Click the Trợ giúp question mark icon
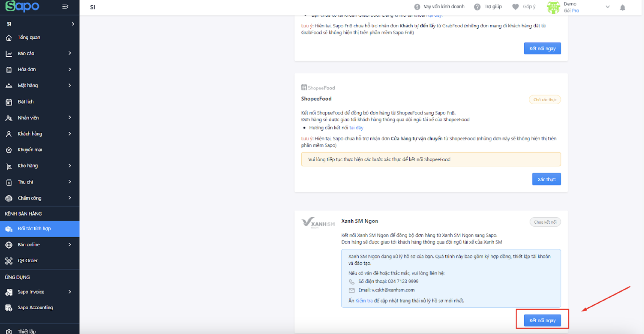Image resolution: width=644 pixels, height=334 pixels. pos(477,7)
